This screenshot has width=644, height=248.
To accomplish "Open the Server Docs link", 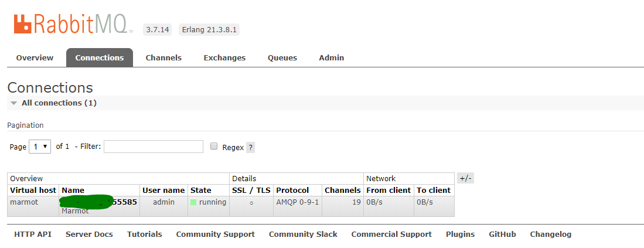I will [x=89, y=235].
